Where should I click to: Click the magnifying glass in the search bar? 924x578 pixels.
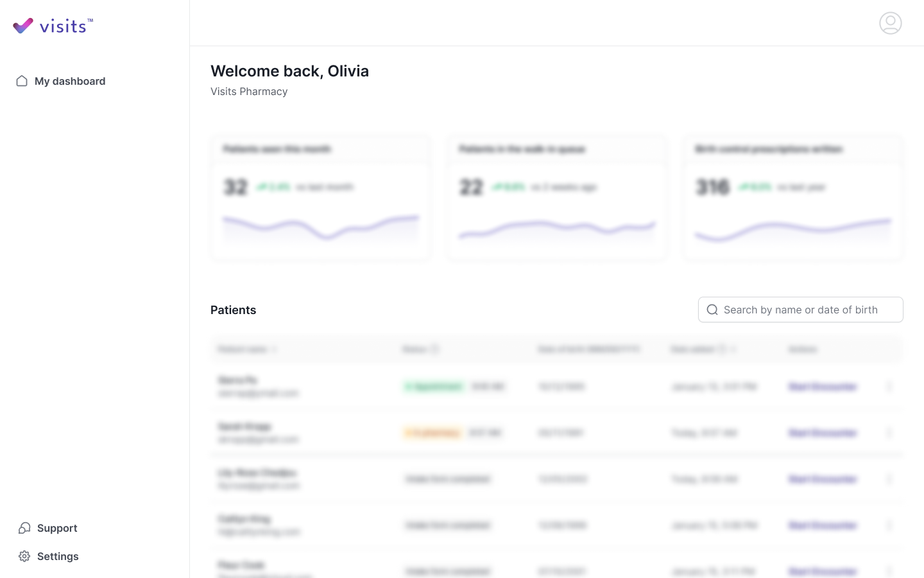point(712,310)
